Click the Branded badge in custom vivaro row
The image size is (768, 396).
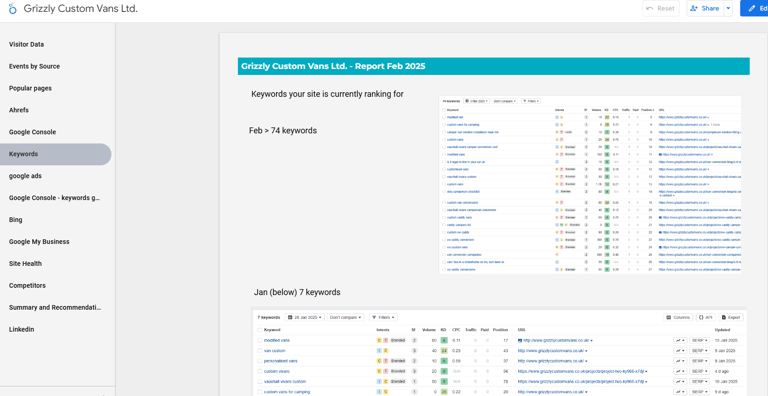pyautogui.click(x=398, y=371)
